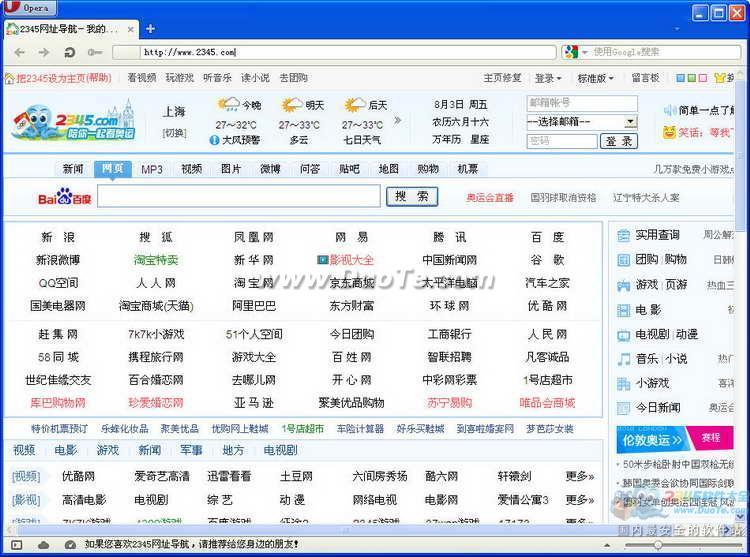Focus the Baidu search input box
The image size is (750, 557).
pyautogui.click(x=239, y=197)
